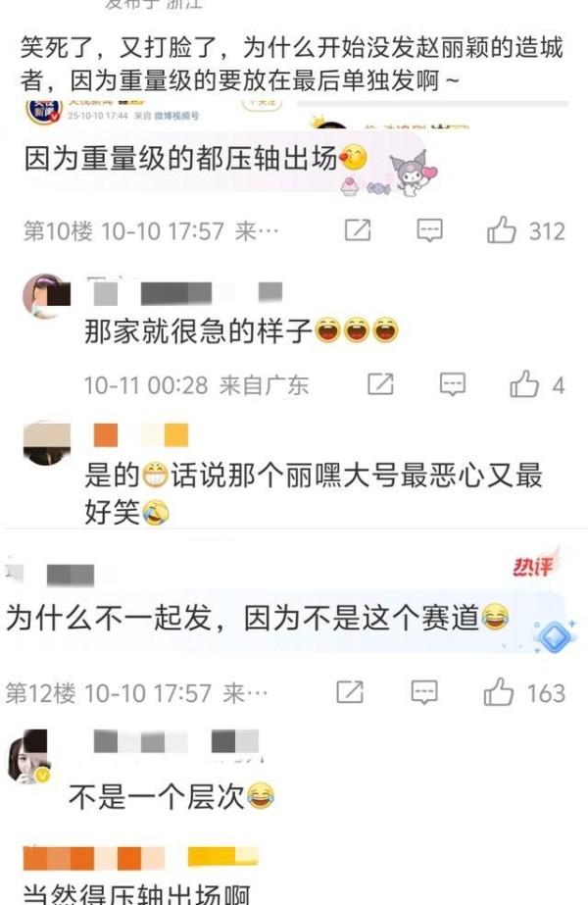Open comment 为什么不一起发，因为不是这个赛道

pyautogui.click(x=242, y=618)
